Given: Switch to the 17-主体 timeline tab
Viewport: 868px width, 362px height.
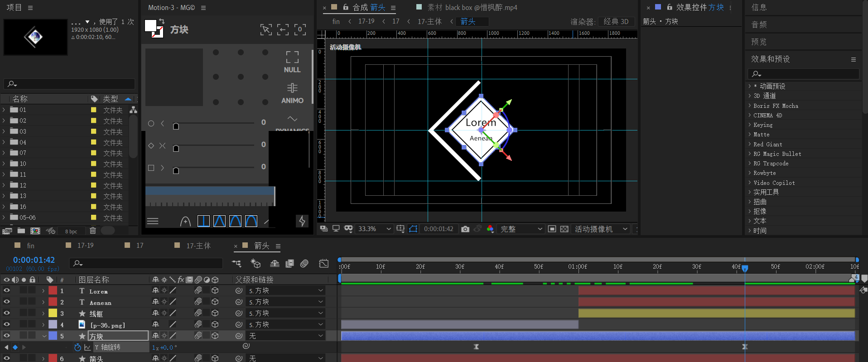Looking at the screenshot, I should click(198, 246).
